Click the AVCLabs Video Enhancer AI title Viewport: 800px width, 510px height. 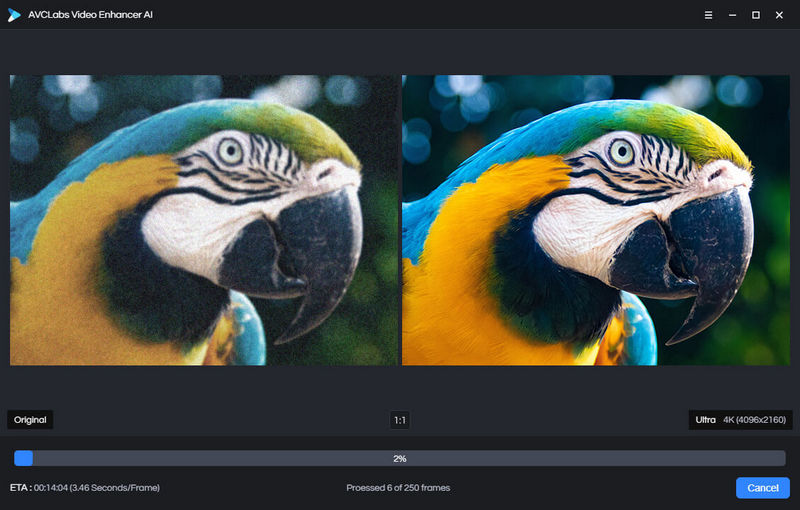(90, 15)
